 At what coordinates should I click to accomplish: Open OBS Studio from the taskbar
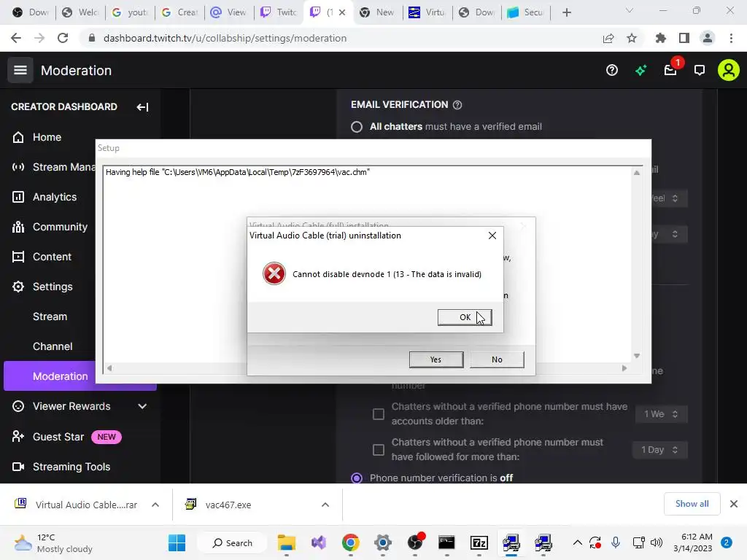415,542
